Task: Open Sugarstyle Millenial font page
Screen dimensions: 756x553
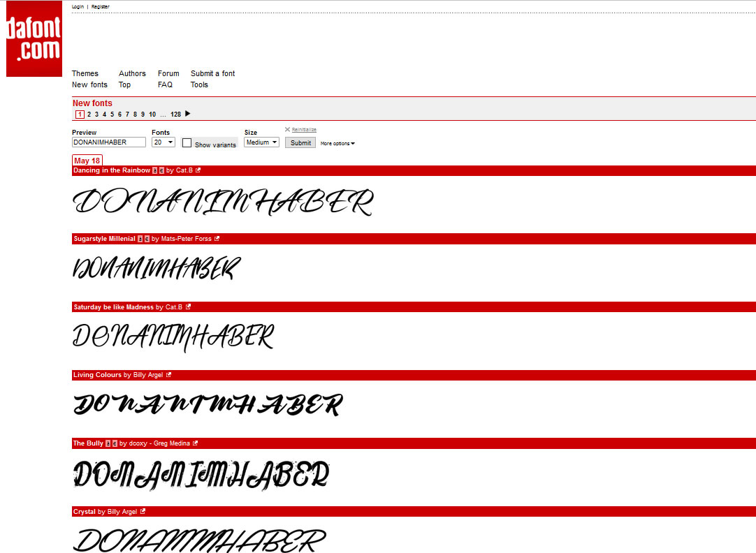Action: click(105, 238)
